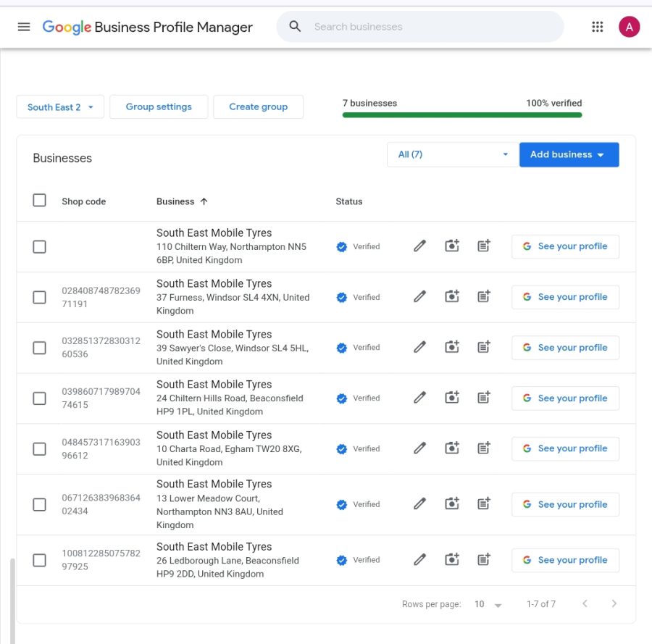652x644 pixels.
Task: Create post for 26 Ledborough Lane business
Action: 484,559
